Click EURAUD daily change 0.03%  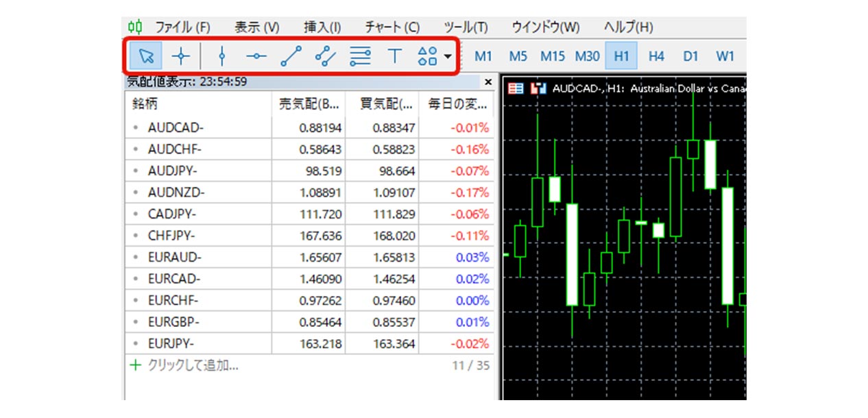473,257
